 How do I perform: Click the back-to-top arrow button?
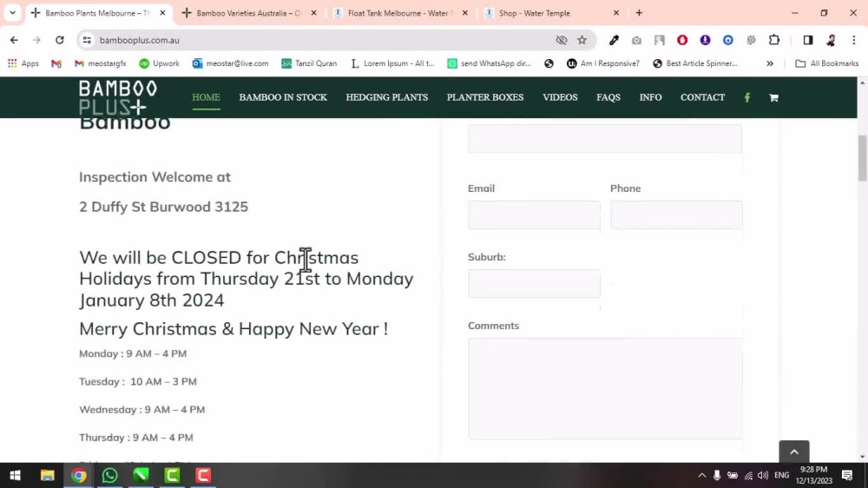[794, 452]
